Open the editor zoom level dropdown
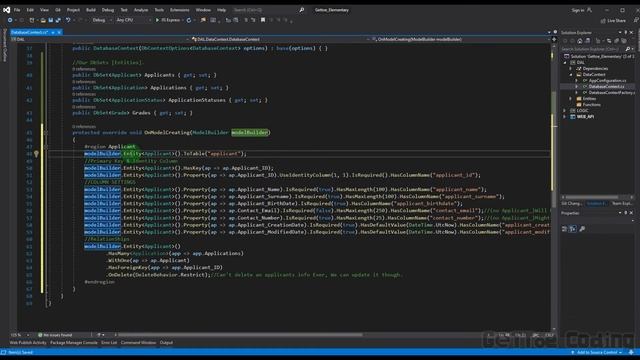640x360 pixels. click(20, 335)
